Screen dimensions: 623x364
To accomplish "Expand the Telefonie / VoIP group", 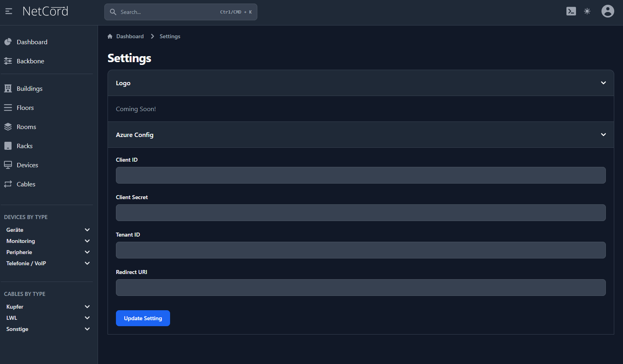I will pyautogui.click(x=87, y=263).
